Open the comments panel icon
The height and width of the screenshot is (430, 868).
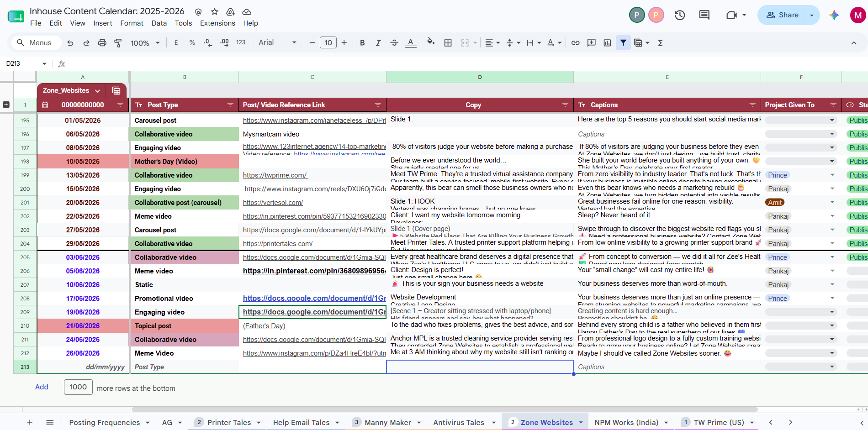(x=704, y=15)
